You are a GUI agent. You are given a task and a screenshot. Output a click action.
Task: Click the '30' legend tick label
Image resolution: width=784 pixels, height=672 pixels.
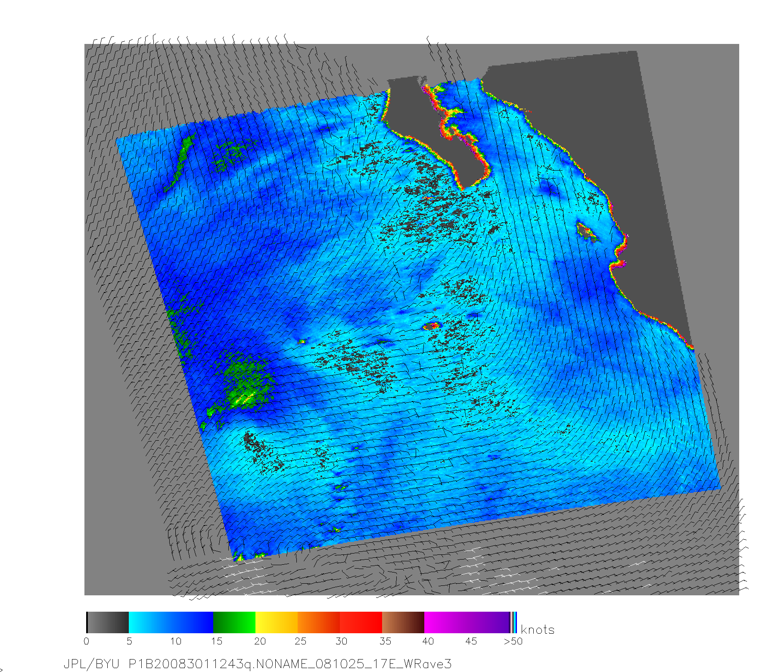pyautogui.click(x=342, y=641)
